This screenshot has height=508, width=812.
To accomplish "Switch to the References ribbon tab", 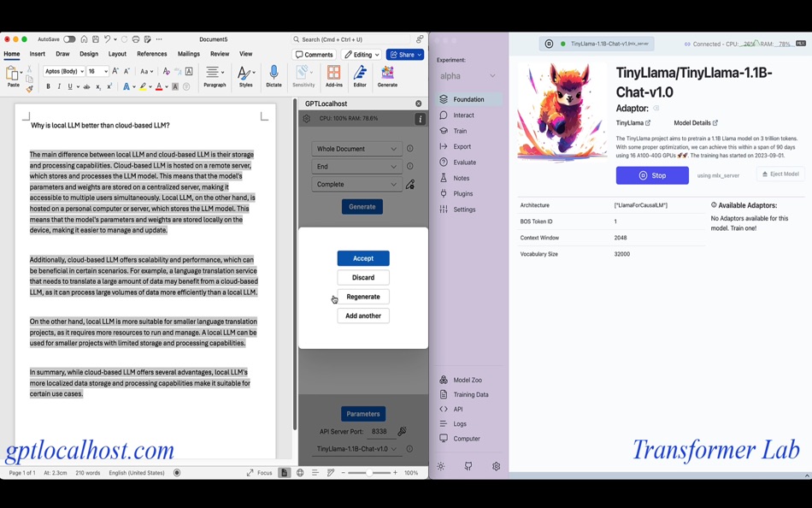I will [x=152, y=54].
